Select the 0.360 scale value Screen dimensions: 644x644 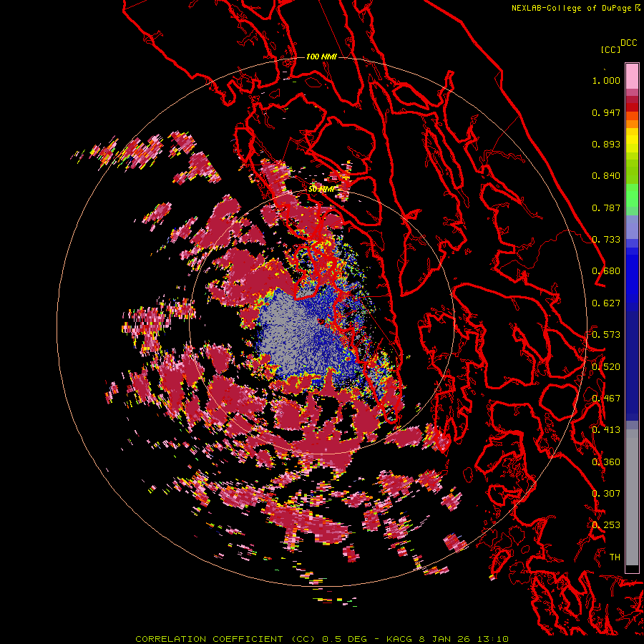pos(606,462)
